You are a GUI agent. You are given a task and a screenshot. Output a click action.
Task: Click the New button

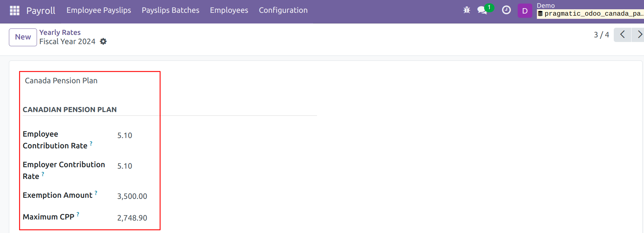click(x=23, y=37)
